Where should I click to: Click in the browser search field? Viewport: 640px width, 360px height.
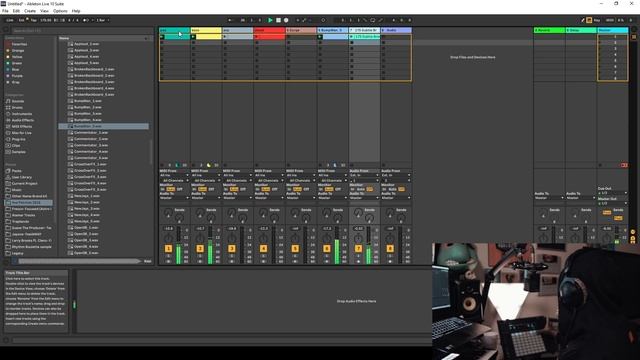82,31
